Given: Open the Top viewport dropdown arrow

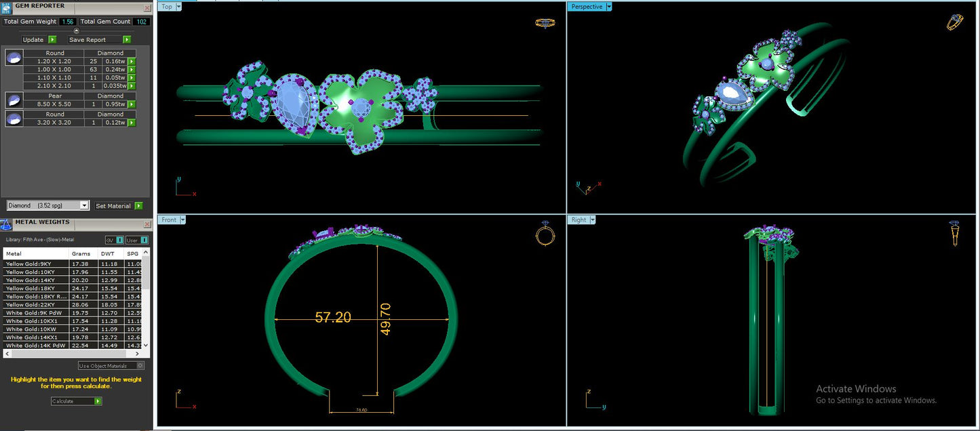Looking at the screenshot, I should (178, 7).
